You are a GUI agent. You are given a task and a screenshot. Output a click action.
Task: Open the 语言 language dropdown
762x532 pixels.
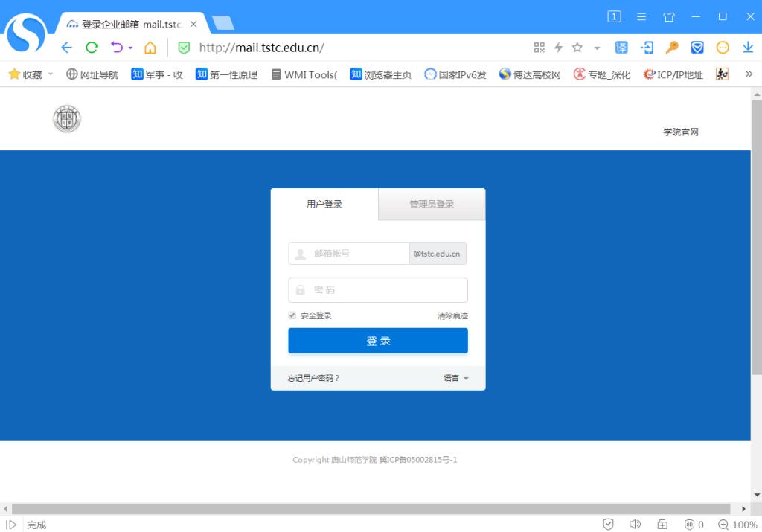click(456, 378)
